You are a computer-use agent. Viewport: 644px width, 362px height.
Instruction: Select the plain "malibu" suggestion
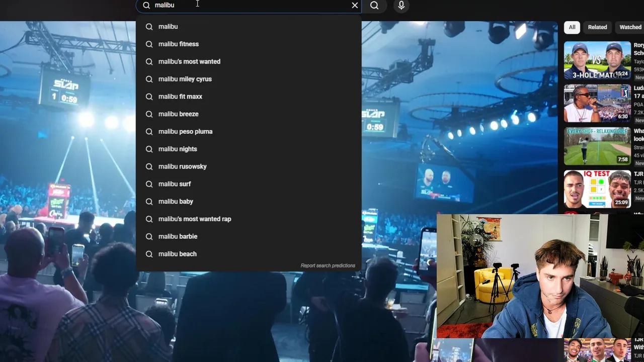coord(249,27)
